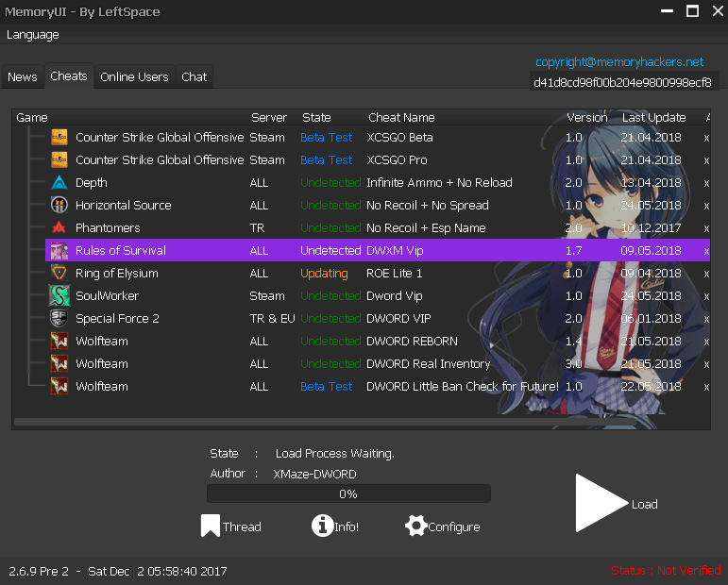Click the Phantomers game icon
The width and height of the screenshot is (728, 585).
pos(59,227)
